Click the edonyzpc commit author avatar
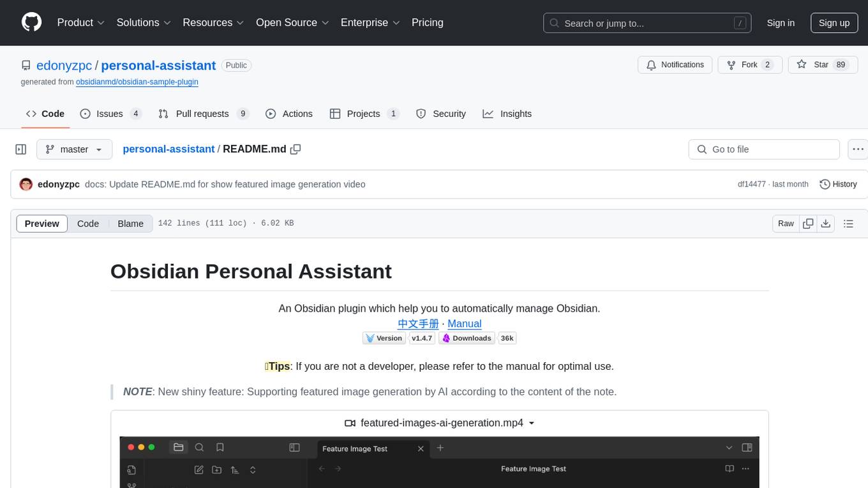Viewport: 868px width, 488px height. 26,184
